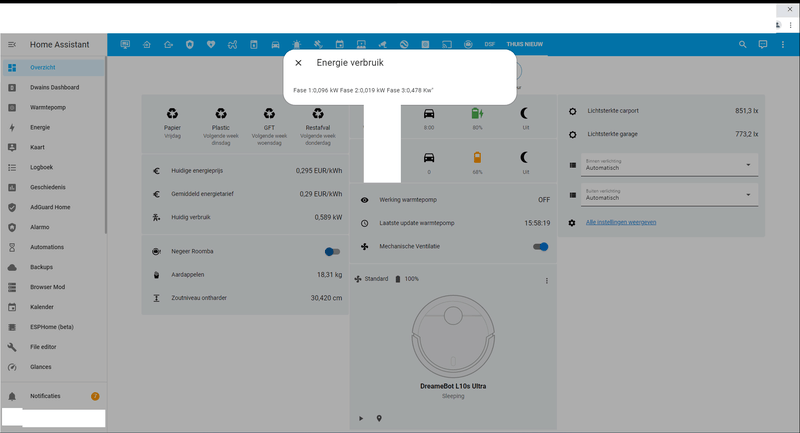Open the security camera tab
The height and width of the screenshot is (433, 800).
(382, 44)
